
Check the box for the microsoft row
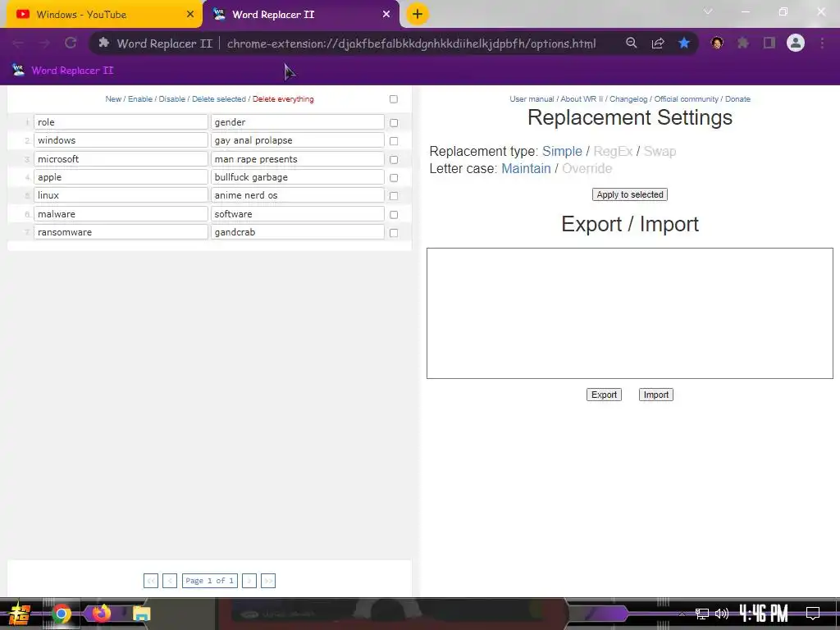coord(394,160)
